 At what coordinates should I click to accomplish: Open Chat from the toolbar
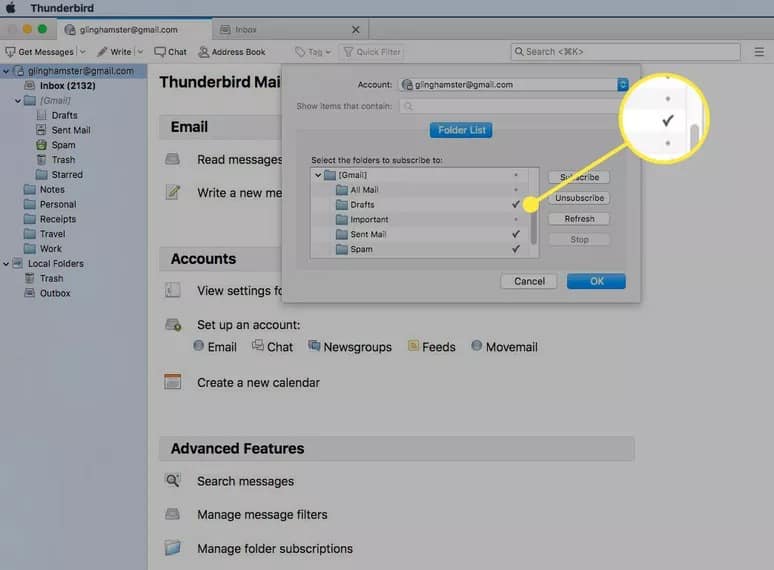[170, 52]
